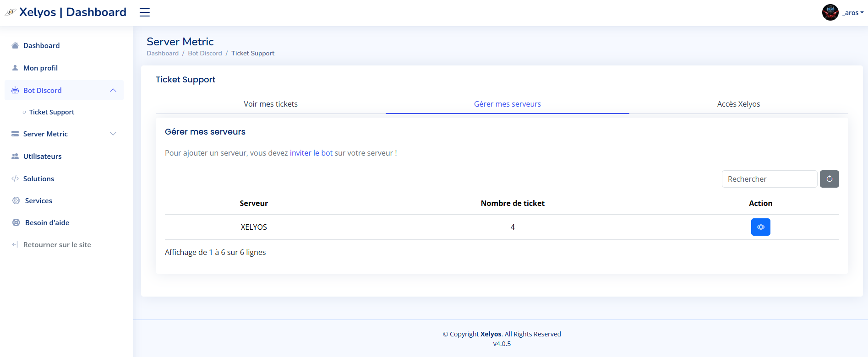Open Mon profil via person icon

pyautogui.click(x=15, y=68)
